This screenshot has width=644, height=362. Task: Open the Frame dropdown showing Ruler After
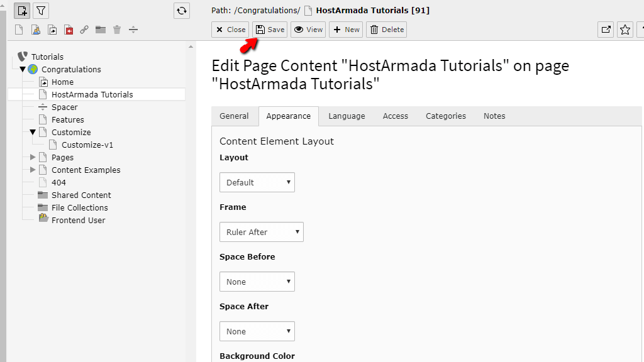pyautogui.click(x=262, y=232)
